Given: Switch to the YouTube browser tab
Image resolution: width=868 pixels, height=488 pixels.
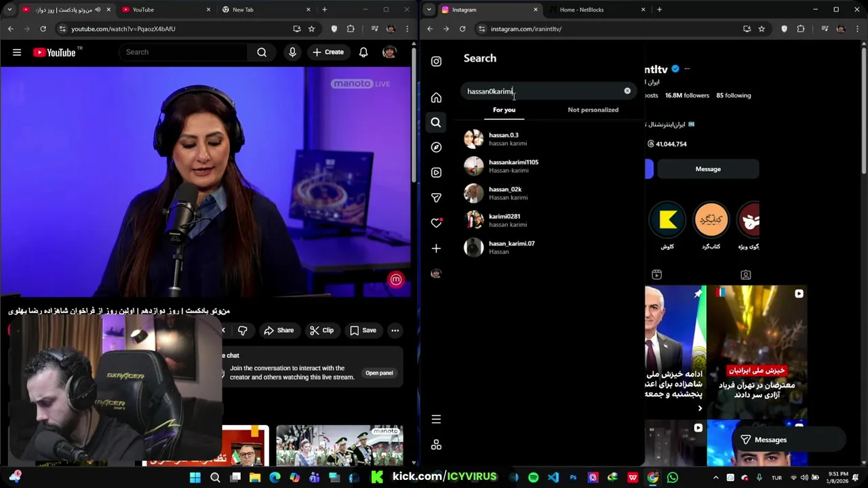Looking at the screenshot, I should pyautogui.click(x=167, y=9).
